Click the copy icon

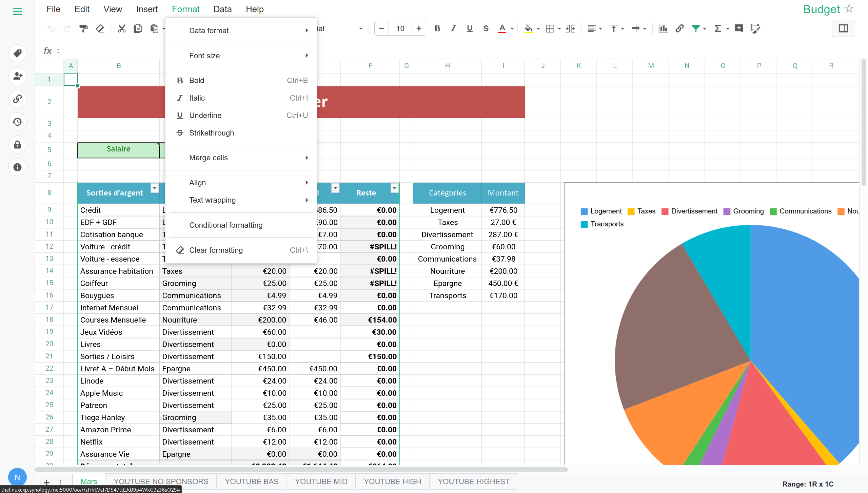coord(138,29)
